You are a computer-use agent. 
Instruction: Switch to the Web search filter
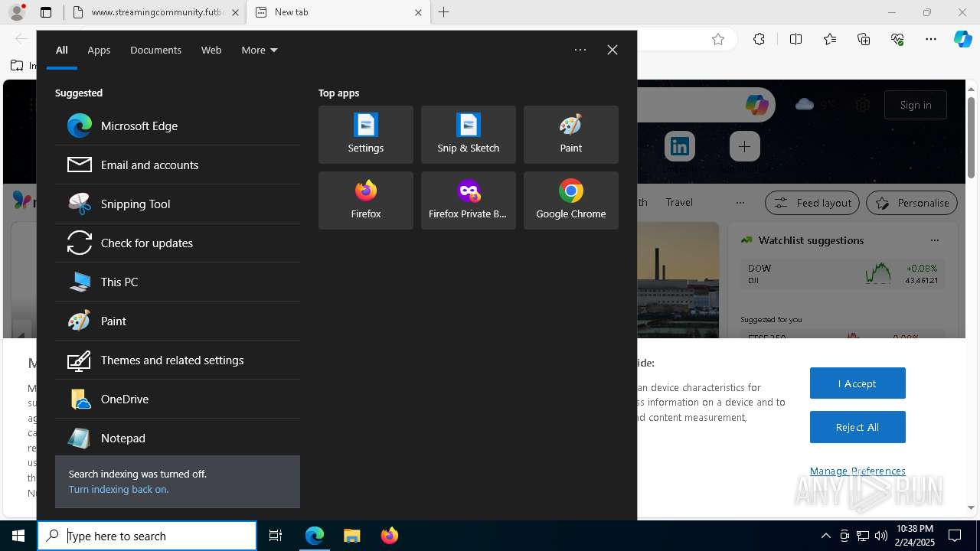[211, 50]
